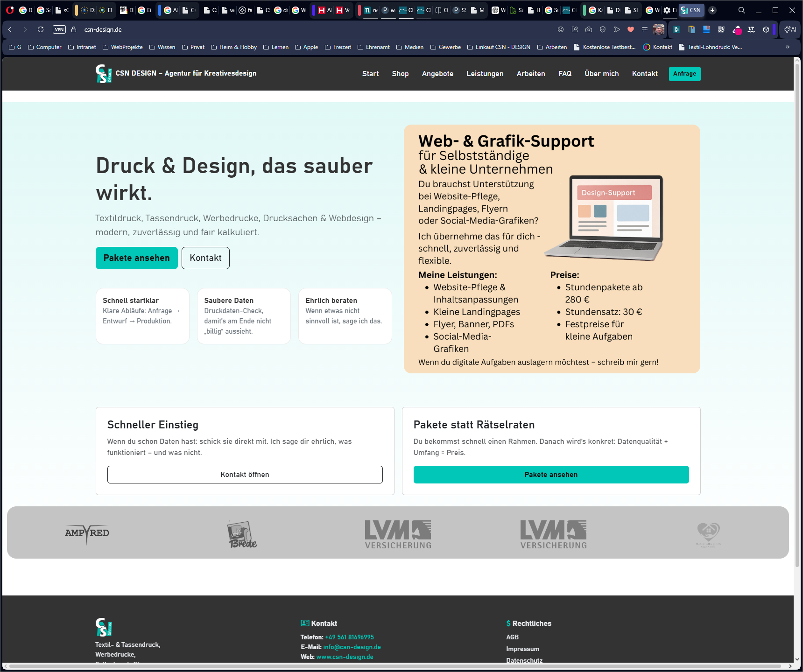Click the 3D cube extensions icon
The height and width of the screenshot is (672, 803).
tap(766, 29)
